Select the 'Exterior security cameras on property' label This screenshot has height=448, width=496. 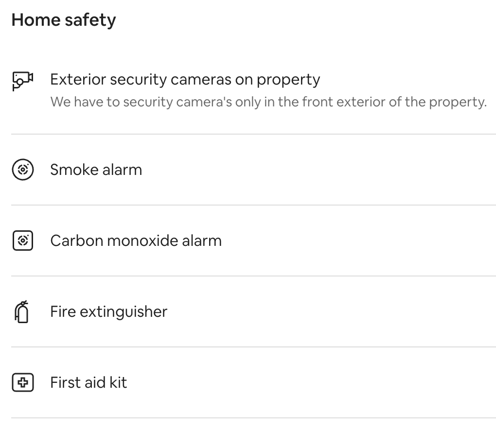[x=185, y=80]
